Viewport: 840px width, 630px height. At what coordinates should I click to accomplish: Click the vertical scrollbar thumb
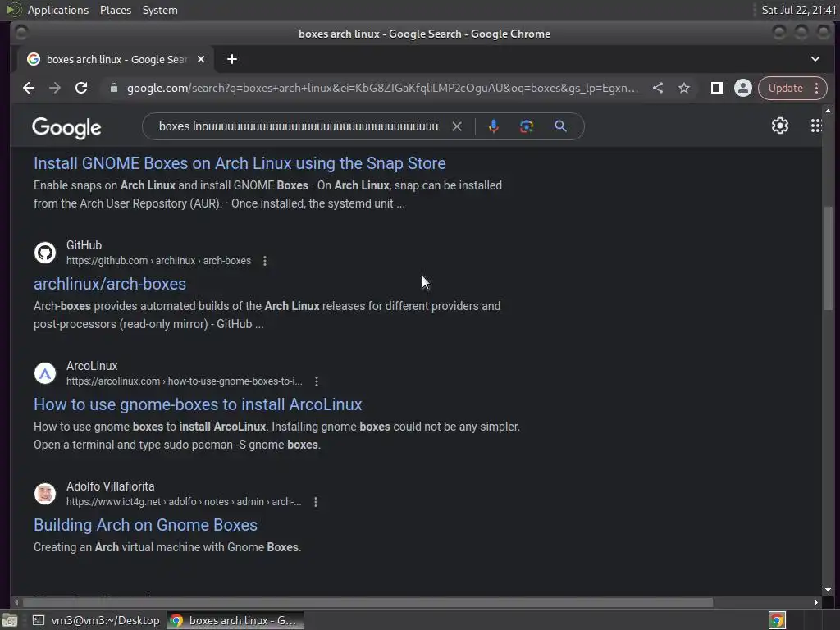coord(829,258)
